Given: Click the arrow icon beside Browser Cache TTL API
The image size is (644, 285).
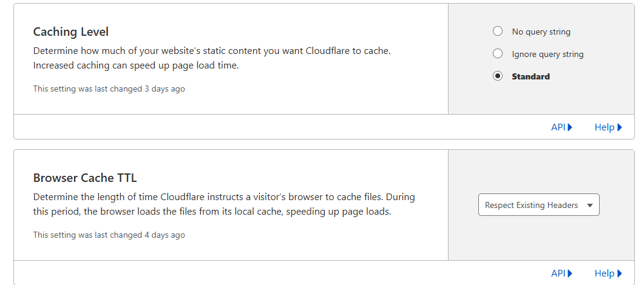Looking at the screenshot, I should pos(570,273).
